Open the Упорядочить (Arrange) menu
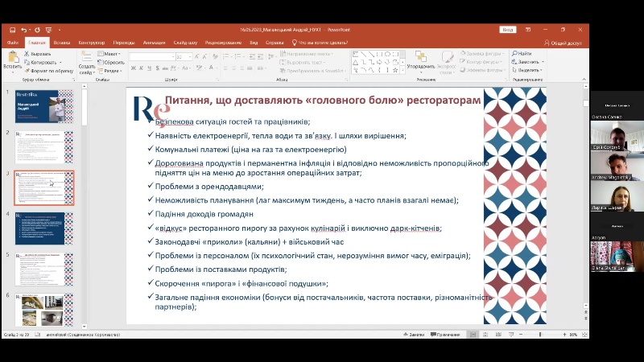The width and height of the screenshot is (644, 362). 420,60
